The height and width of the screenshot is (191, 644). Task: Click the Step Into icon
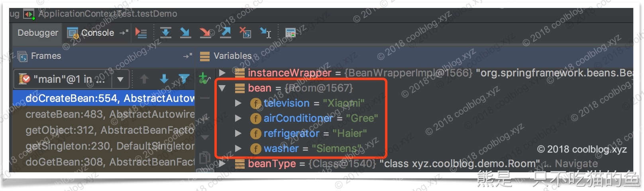(185, 33)
